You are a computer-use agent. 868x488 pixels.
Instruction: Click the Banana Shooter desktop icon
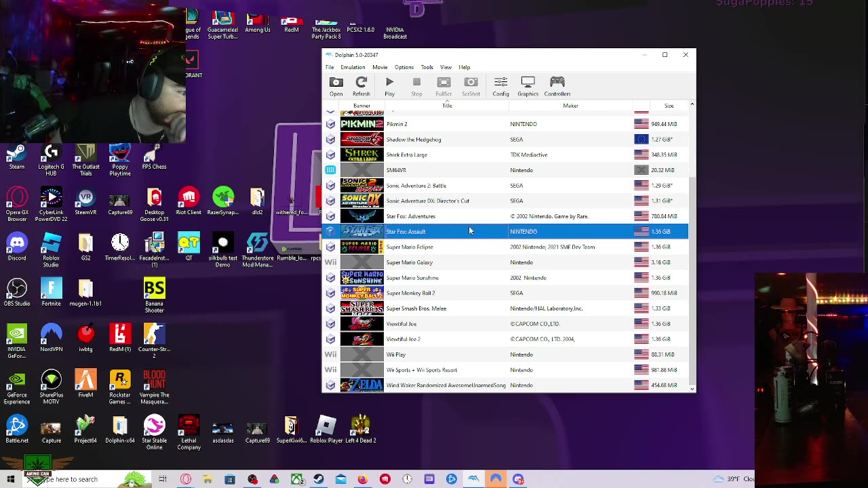(154, 296)
